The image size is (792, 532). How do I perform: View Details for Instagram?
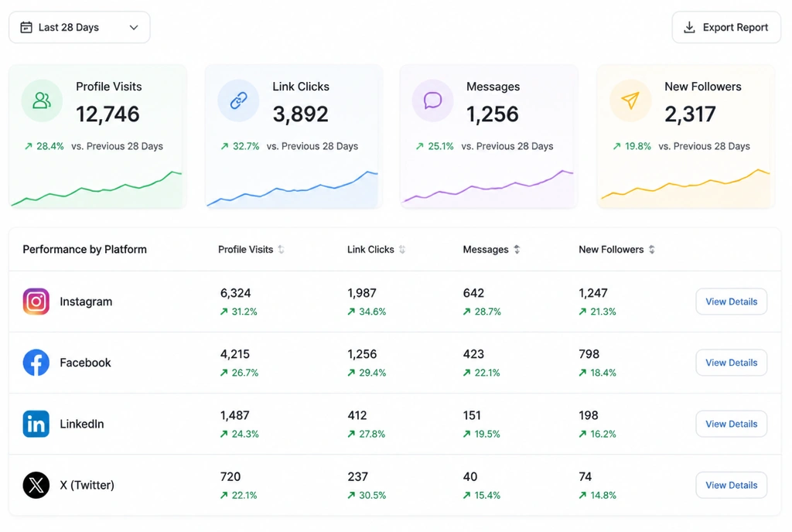[x=732, y=302]
